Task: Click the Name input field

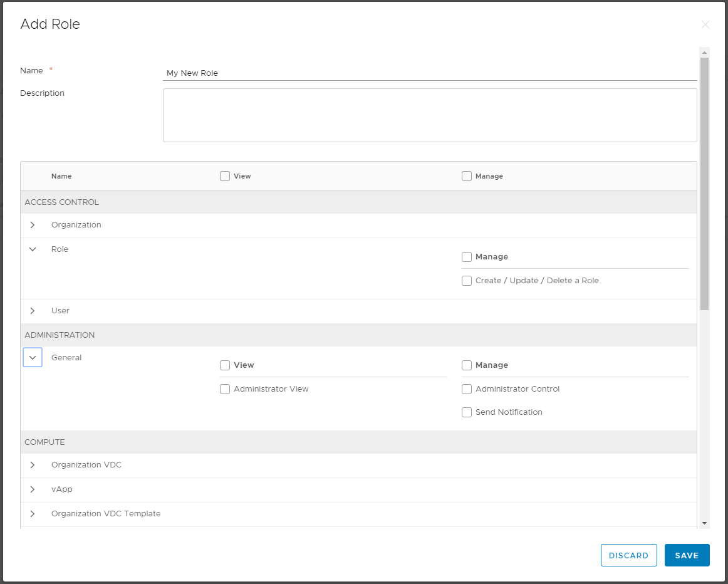Action: 430,73
